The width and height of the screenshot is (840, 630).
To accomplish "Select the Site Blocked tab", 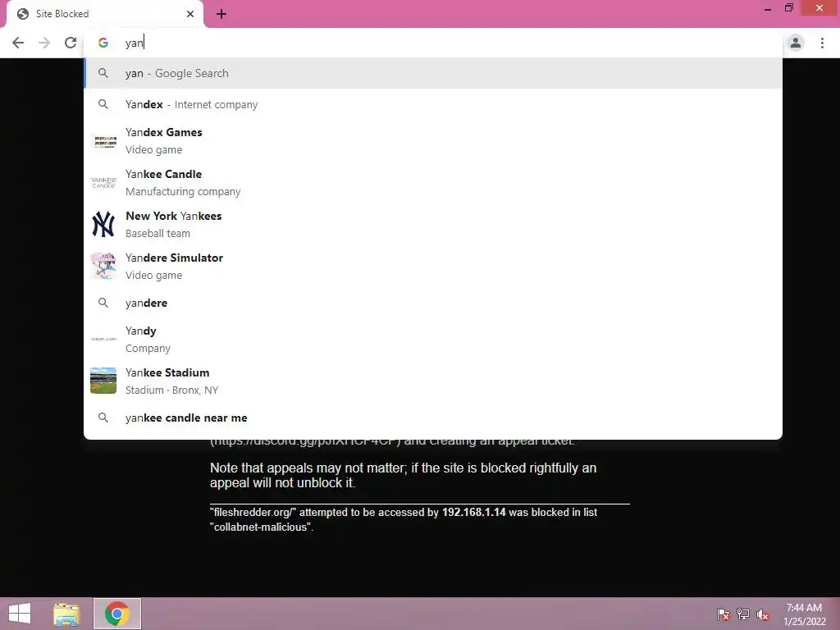I will pos(105,14).
